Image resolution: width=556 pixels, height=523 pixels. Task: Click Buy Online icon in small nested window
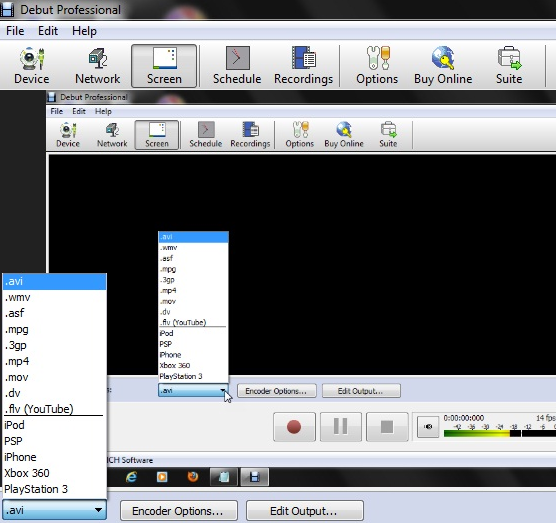344,135
